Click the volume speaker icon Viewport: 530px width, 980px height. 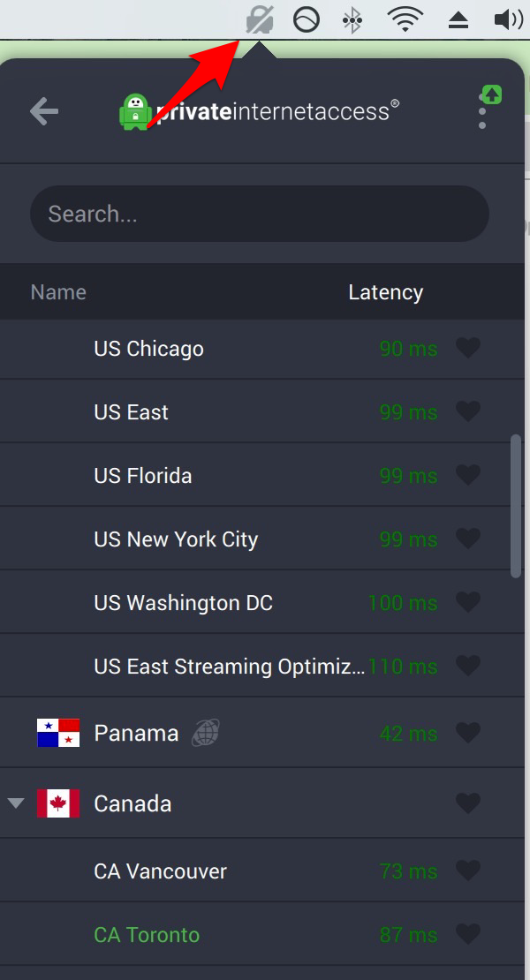pos(508,20)
